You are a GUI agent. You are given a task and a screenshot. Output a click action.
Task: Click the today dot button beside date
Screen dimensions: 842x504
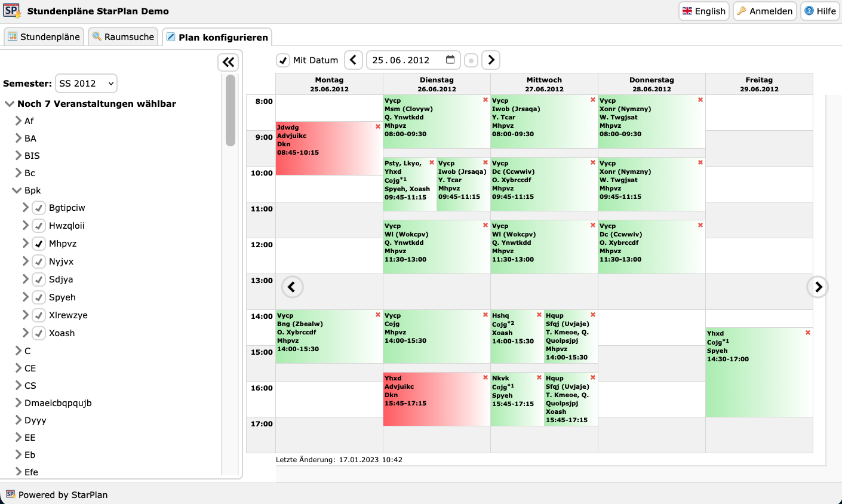tap(471, 60)
